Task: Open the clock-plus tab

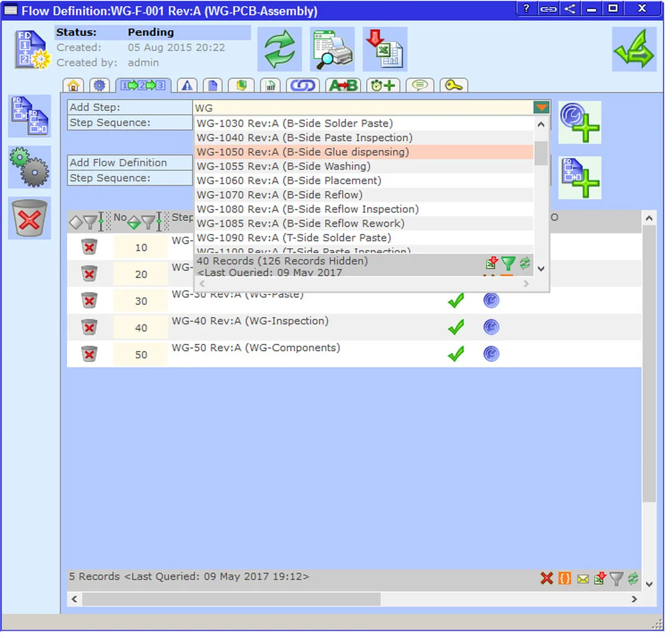Action: tap(384, 86)
